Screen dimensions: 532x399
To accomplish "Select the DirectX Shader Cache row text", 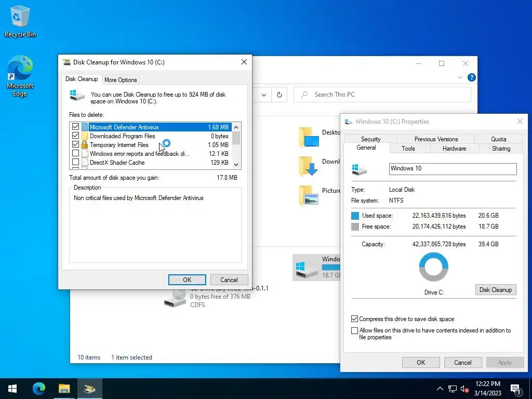I will [x=117, y=163].
